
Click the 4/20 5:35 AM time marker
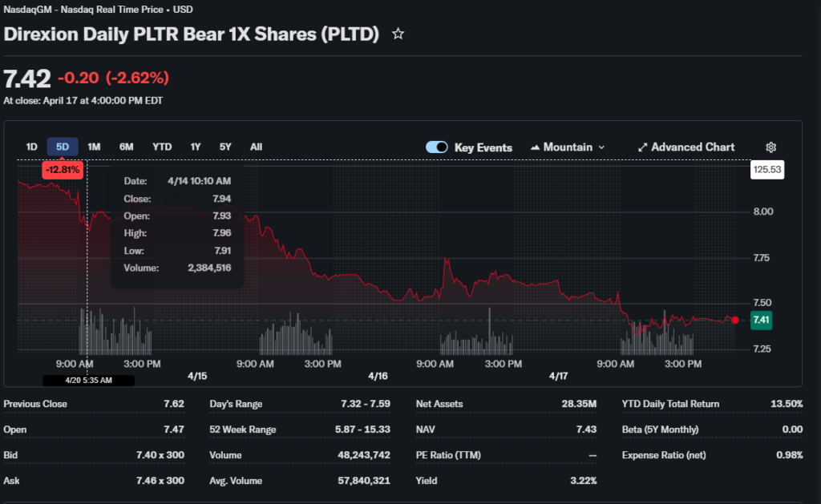[x=88, y=380]
